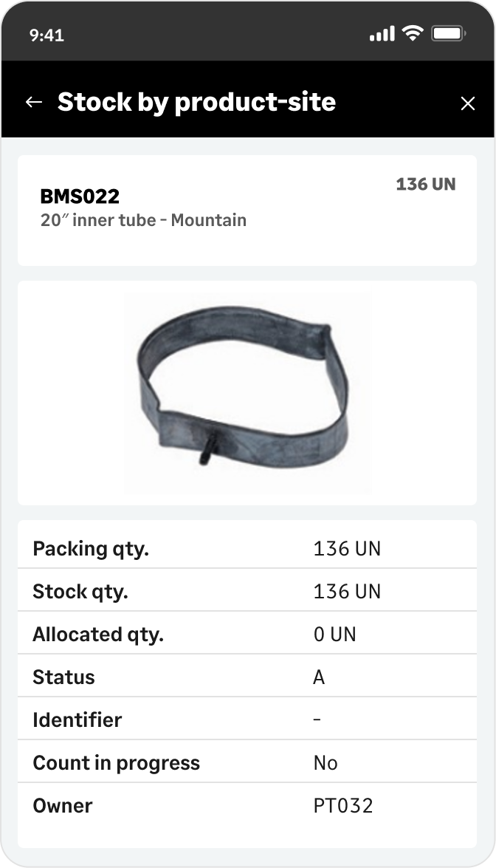Tap the Allocated qty. row
Image resolution: width=496 pixels, height=868 pixels.
tap(247, 633)
